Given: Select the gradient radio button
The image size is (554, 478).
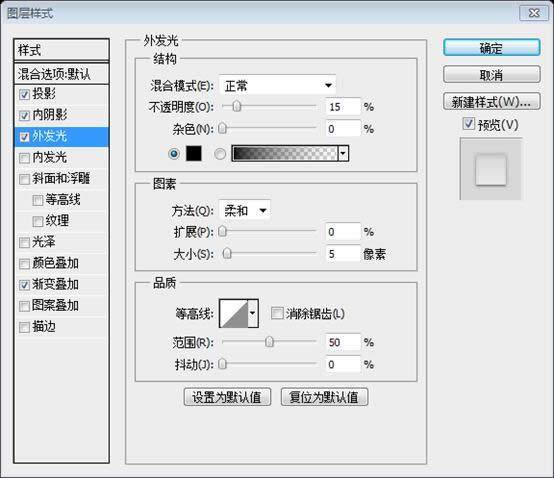Looking at the screenshot, I should click(x=220, y=154).
